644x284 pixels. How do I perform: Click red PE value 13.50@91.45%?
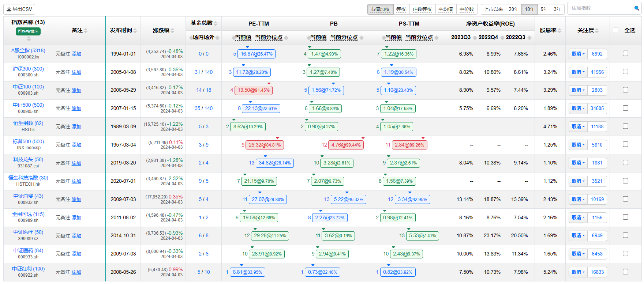[x=254, y=90]
